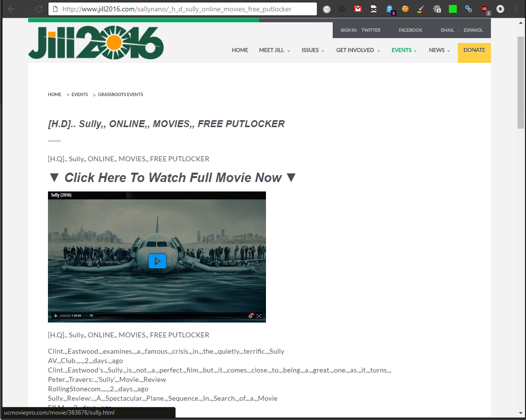Click the gear with K extension icon

(x=437, y=9)
